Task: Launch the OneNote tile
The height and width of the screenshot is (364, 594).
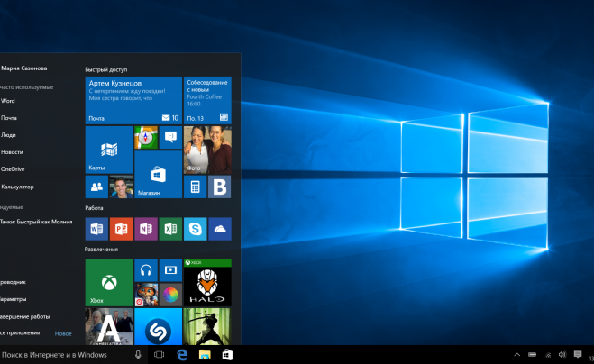Action: (145, 229)
